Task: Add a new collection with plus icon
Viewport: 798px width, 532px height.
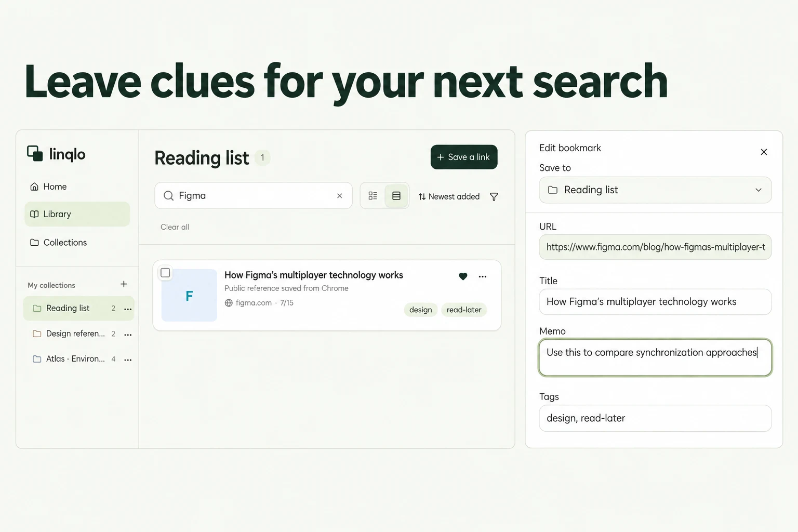Action: [124, 284]
